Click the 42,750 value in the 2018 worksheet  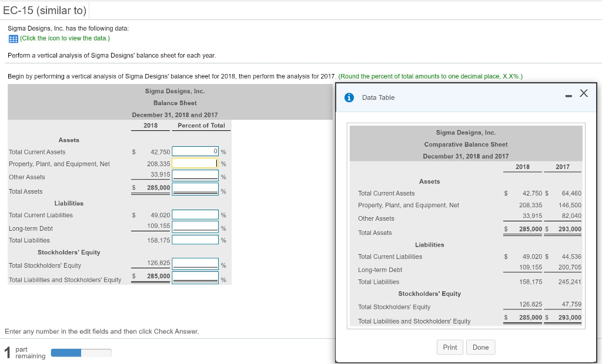pyautogui.click(x=160, y=152)
